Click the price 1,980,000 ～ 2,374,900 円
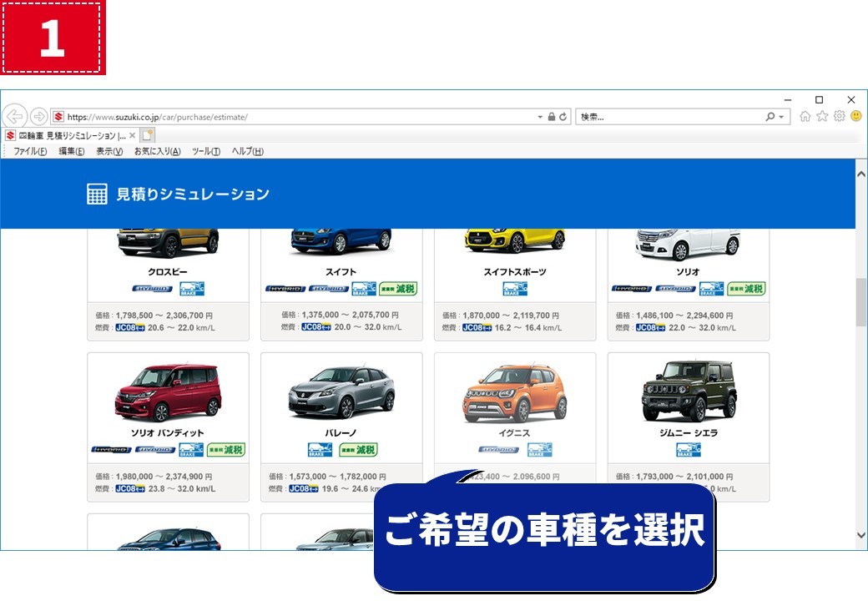 pos(164,477)
